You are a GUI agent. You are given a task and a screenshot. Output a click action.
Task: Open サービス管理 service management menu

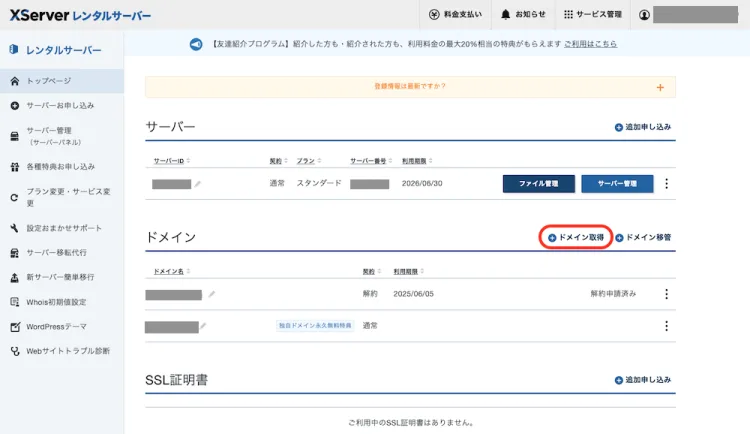click(x=593, y=15)
